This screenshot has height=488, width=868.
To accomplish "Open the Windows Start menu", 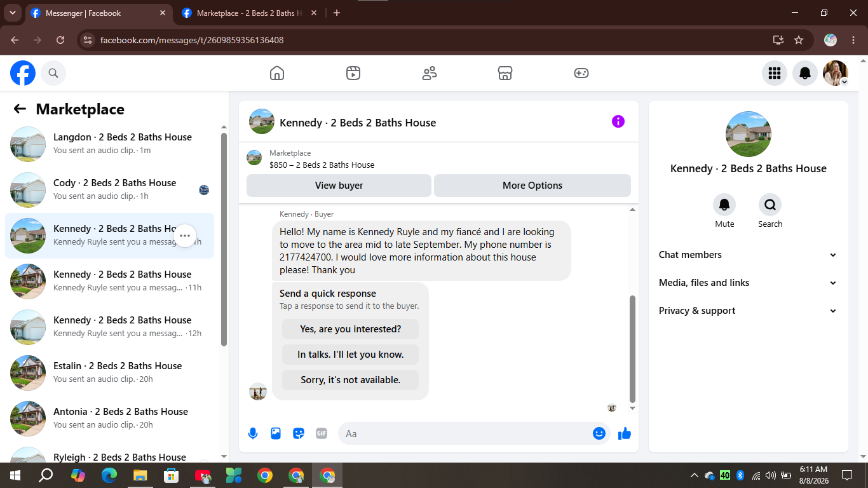I will point(15,475).
